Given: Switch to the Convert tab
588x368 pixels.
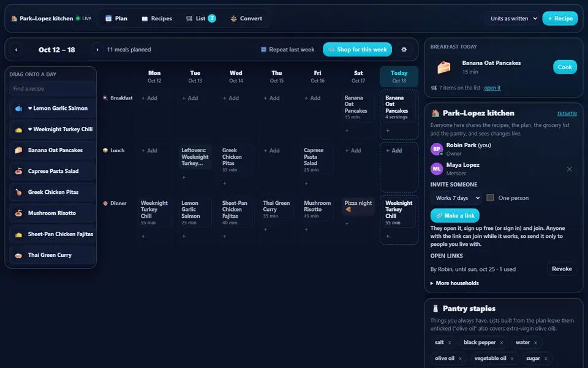Looking at the screenshot, I should (x=246, y=18).
